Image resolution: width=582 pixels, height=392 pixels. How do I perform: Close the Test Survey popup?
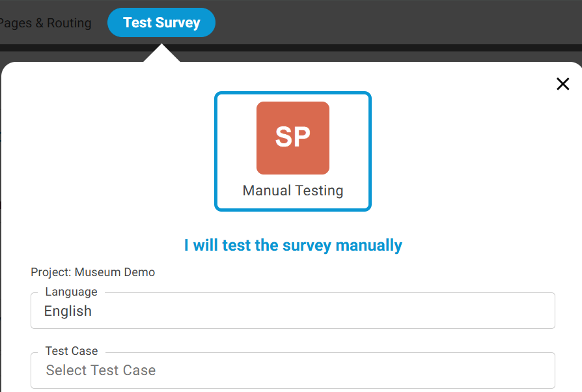coord(562,84)
